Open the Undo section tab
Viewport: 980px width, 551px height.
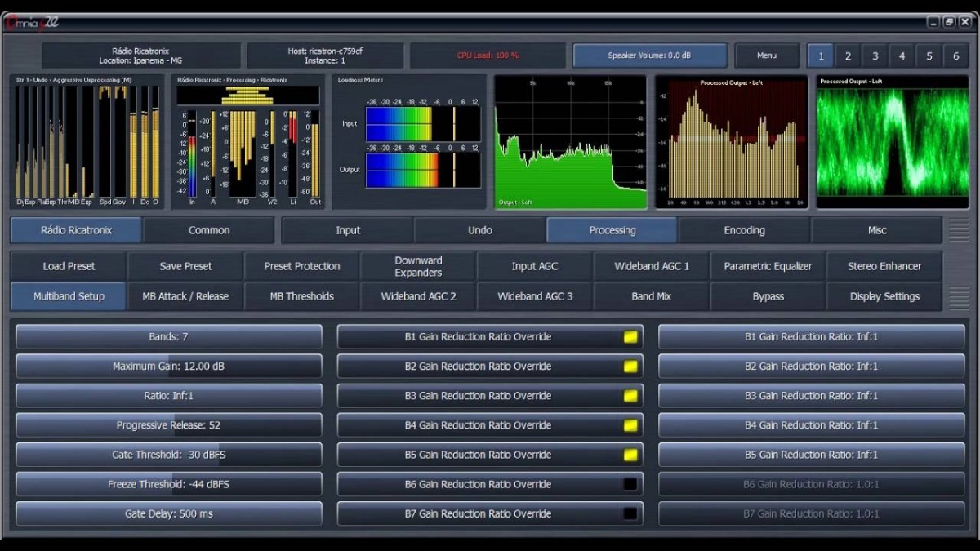480,230
